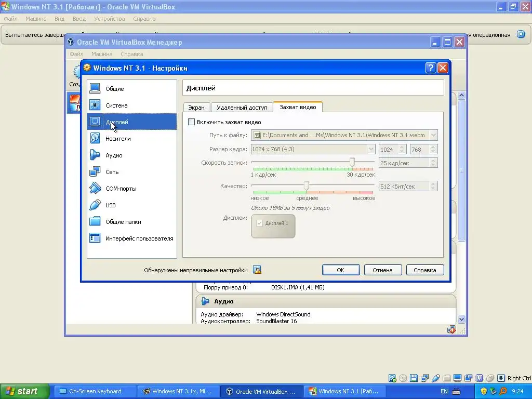Click the floppy disk status icon
Viewport: 532px width, 399px height.
point(414,378)
